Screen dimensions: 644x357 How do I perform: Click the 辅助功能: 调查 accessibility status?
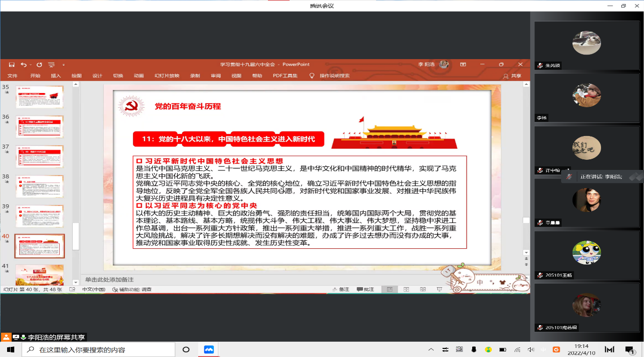132,289
